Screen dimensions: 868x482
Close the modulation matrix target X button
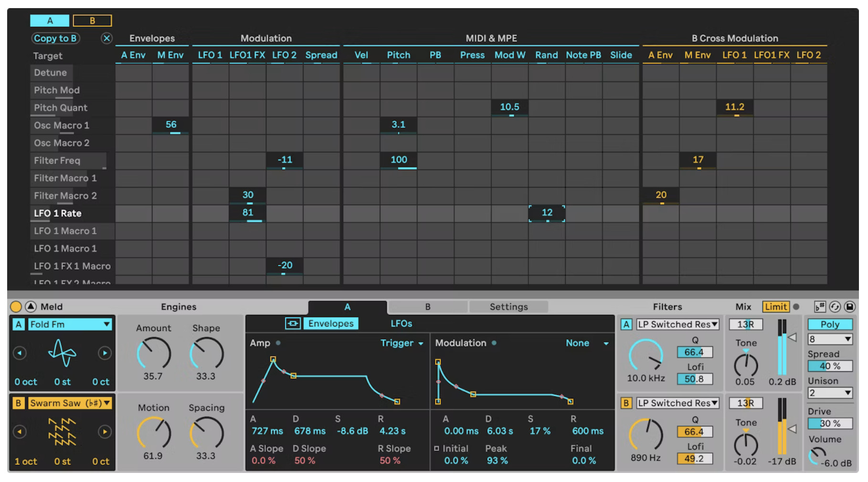107,38
